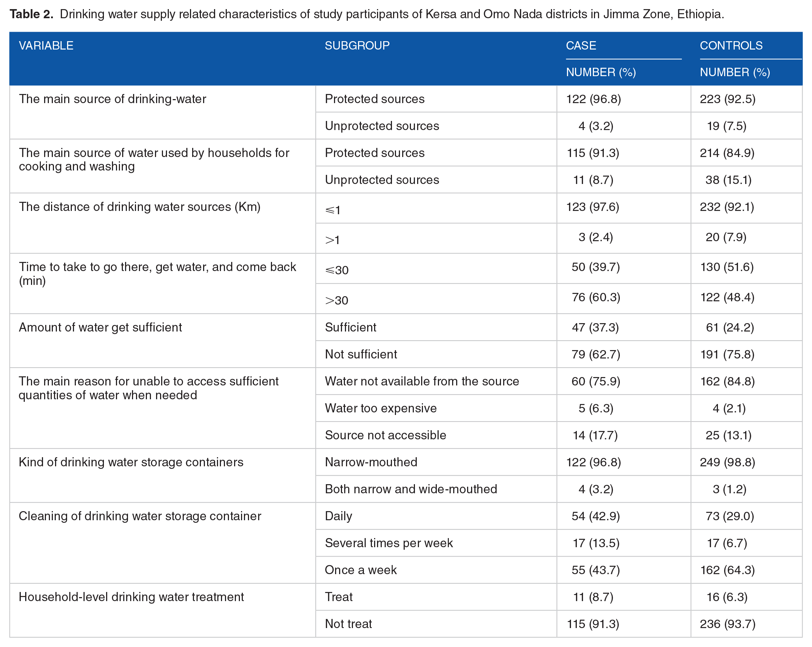Click the 'Not treat' subgroup cell

tap(348, 624)
